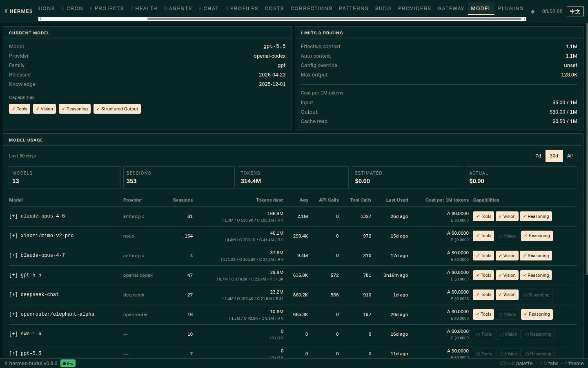
Task: Click the Tools chip for claude-opus-4-6
Action: pos(483,216)
